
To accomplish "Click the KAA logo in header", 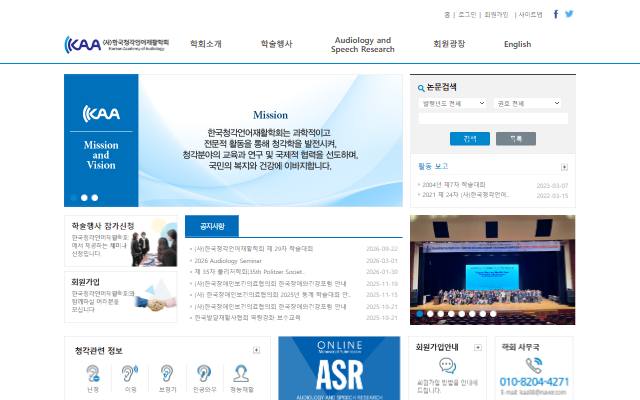I will click(116, 44).
